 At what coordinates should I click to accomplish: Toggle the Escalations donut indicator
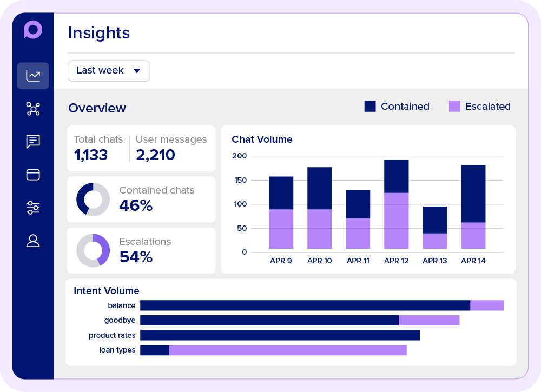(x=93, y=250)
